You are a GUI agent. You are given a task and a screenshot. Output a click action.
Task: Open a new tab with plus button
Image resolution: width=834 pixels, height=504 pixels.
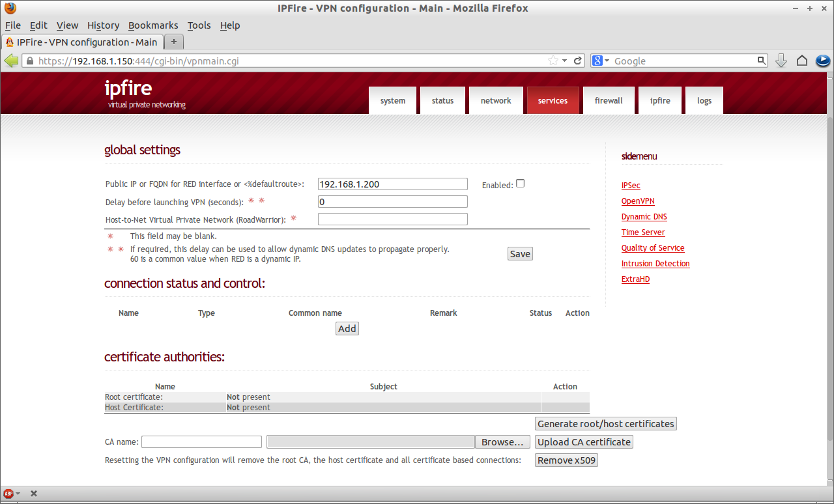[x=174, y=42]
